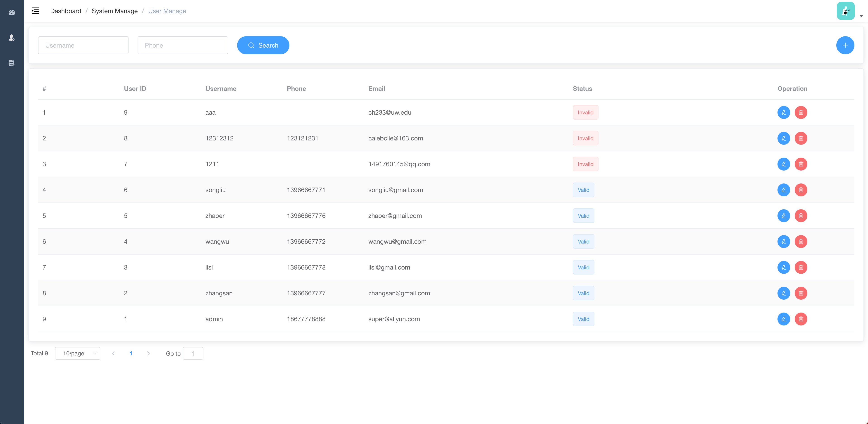Click the Email column header
This screenshot has height=424, width=868.
point(376,89)
